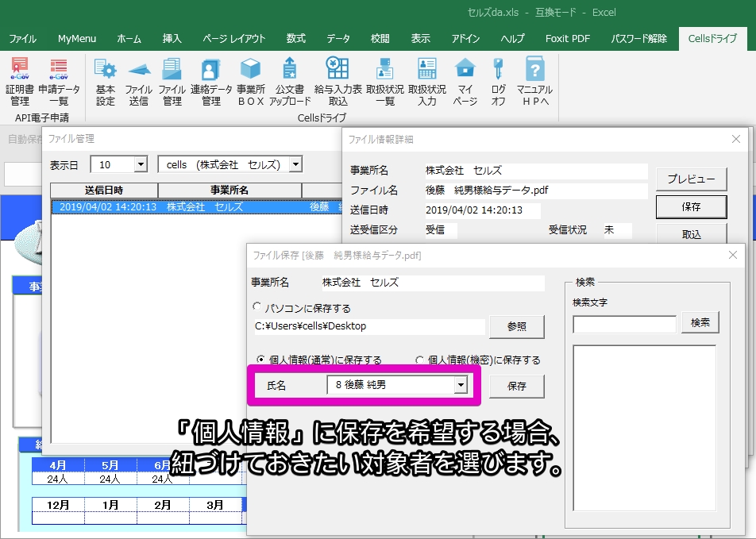756x539 pixels.
Task: Open 連絡データ管理 ribbon icon
Action: click(210, 82)
